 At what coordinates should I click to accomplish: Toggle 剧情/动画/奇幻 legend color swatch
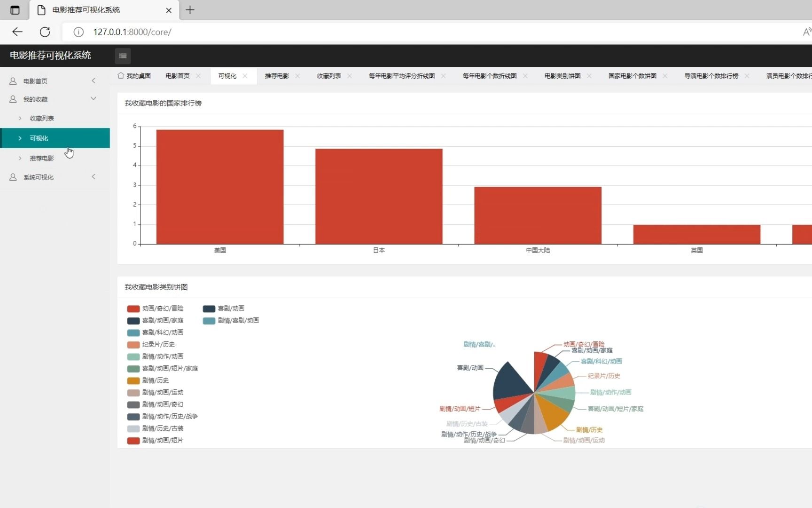pos(133,405)
